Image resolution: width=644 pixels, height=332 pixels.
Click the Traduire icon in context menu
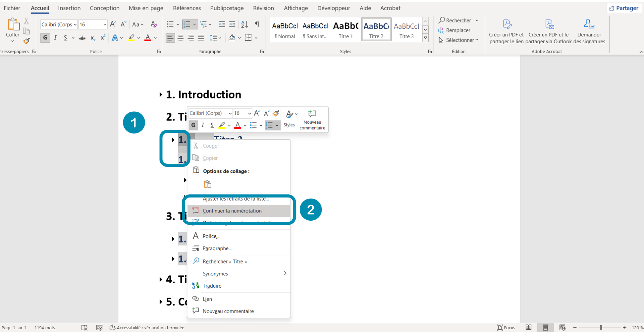(196, 286)
